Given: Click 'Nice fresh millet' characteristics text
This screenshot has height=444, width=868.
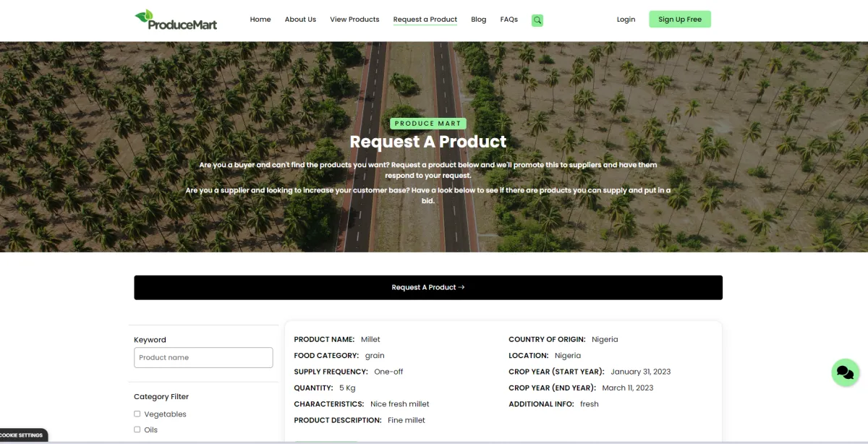Looking at the screenshot, I should (x=399, y=404).
